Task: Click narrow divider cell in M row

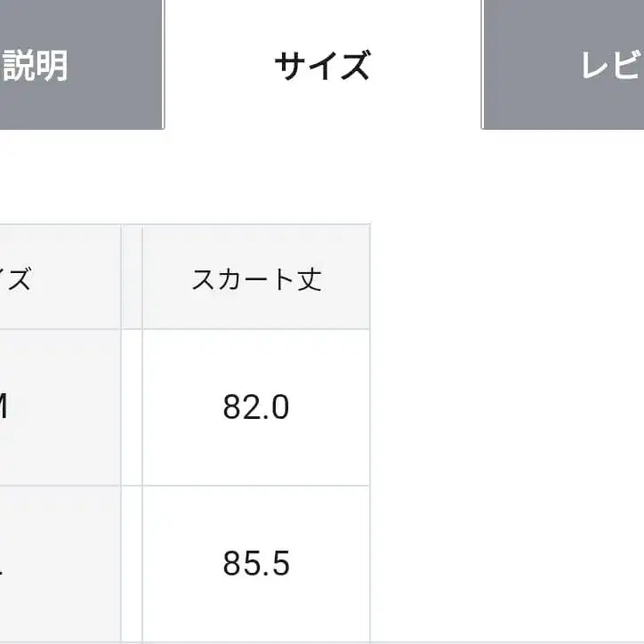Action: click(132, 407)
